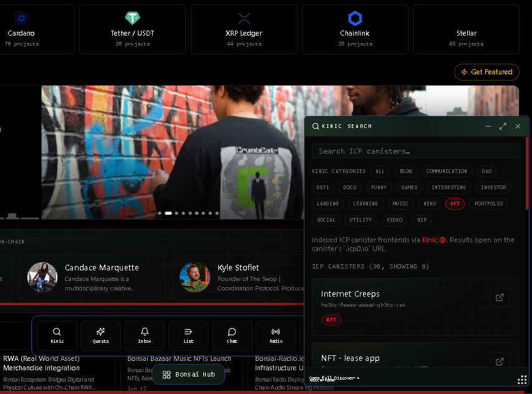
Task: Filter by WIP category
Action: 422,220
